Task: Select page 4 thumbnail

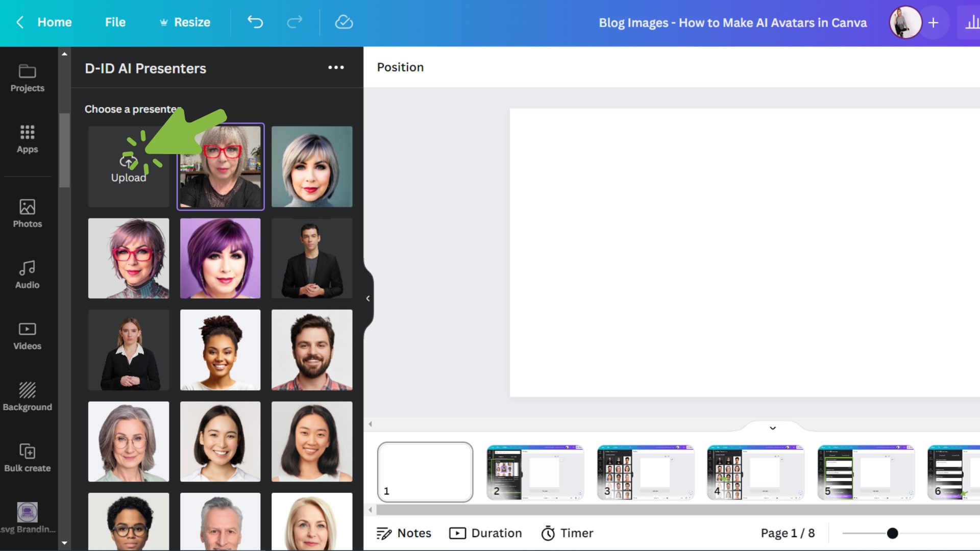Action: [756, 472]
